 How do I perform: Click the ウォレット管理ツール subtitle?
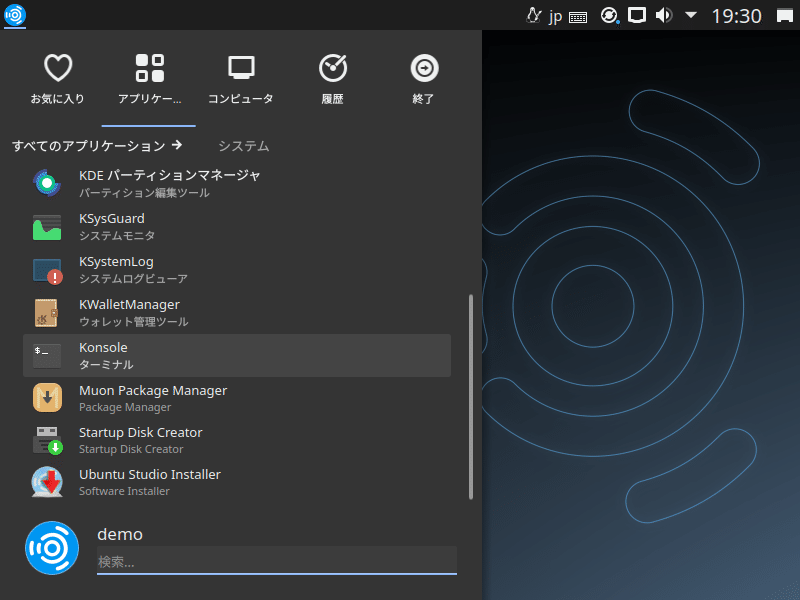pos(134,321)
